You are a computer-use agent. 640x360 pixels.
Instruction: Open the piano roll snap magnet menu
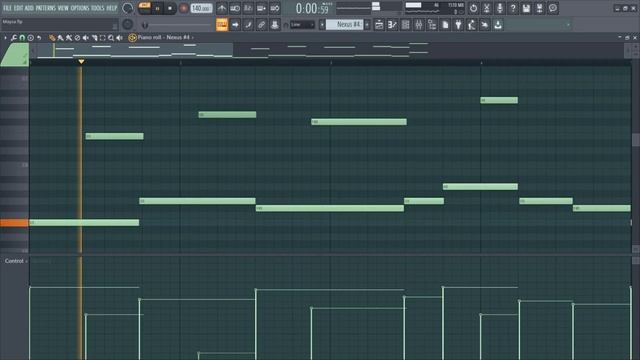[x=22, y=38]
